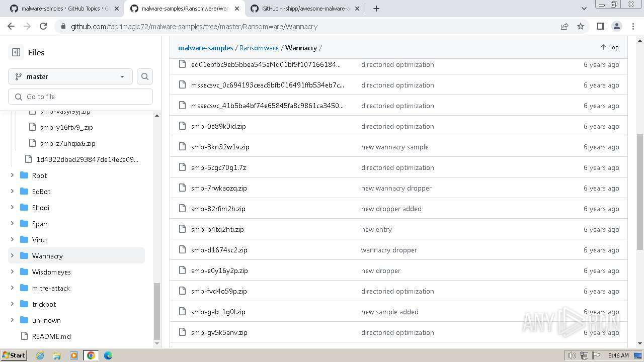Screen dimensions: 644x362
Task: Collapse the file tree panel icon
Action: tap(16, 52)
